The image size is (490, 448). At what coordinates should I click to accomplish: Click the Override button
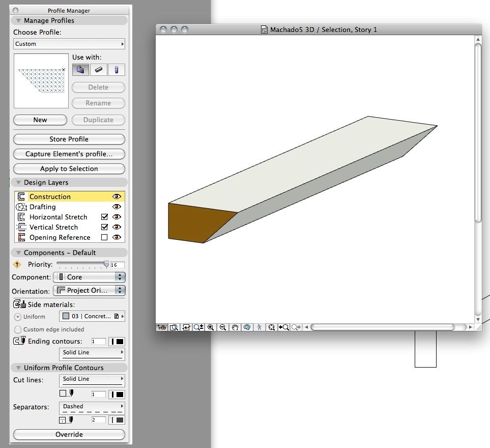point(69,435)
